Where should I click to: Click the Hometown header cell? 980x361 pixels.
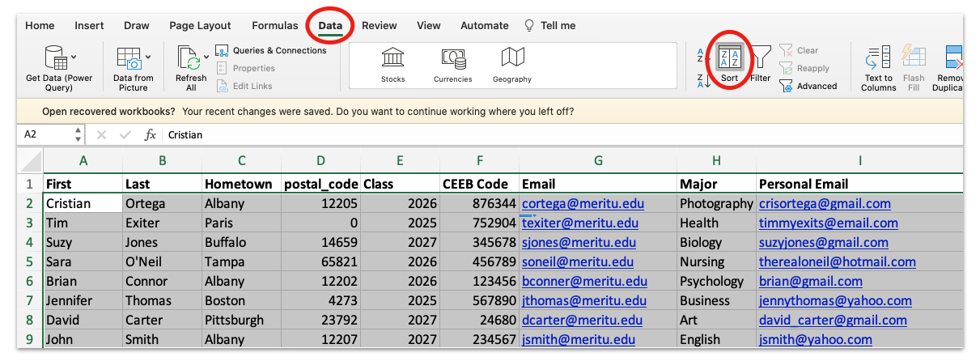242,184
